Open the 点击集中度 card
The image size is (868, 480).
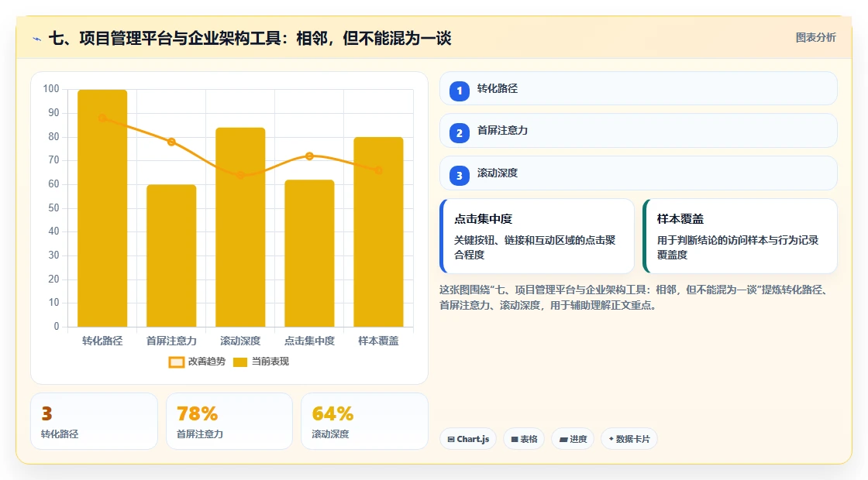(537, 236)
